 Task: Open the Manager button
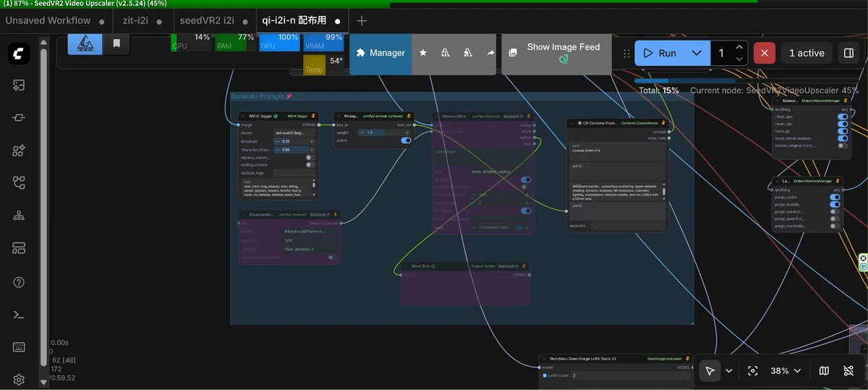pyautogui.click(x=381, y=53)
